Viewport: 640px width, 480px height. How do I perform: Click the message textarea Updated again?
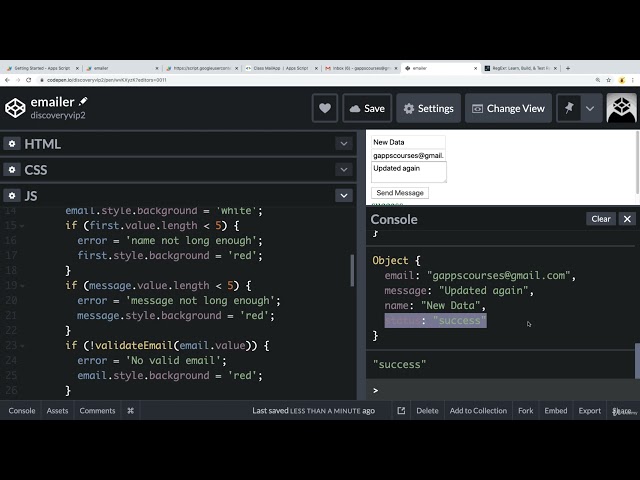point(409,172)
